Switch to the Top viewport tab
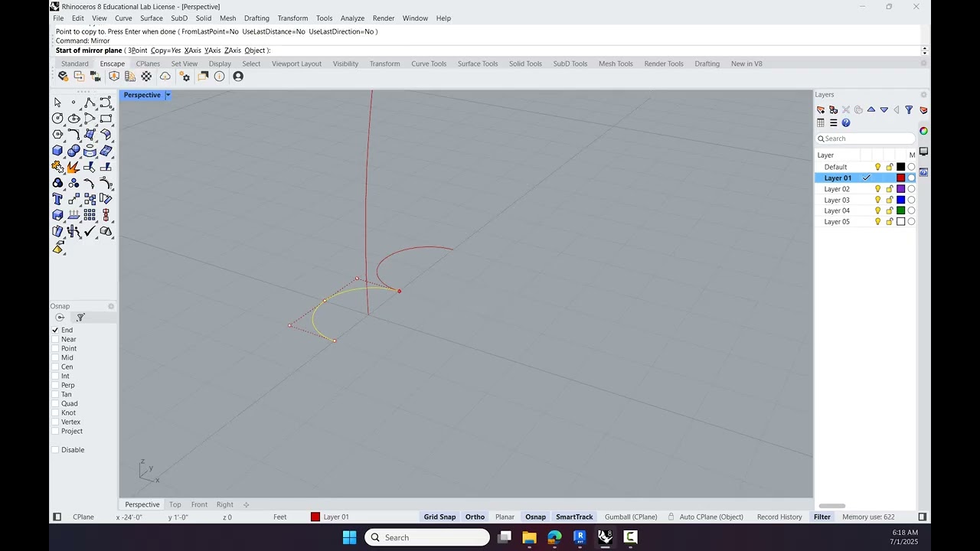Screen dimensions: 980x551 click(175, 504)
